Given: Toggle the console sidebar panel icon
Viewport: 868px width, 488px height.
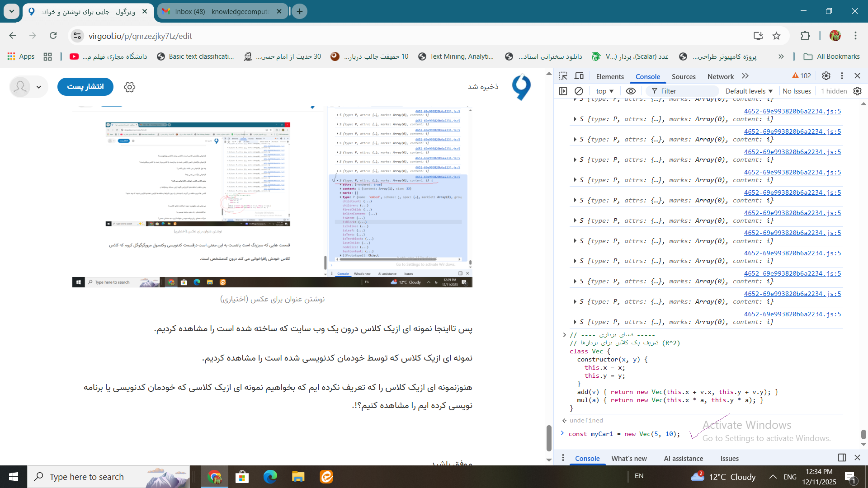Looking at the screenshot, I should [x=563, y=91].
